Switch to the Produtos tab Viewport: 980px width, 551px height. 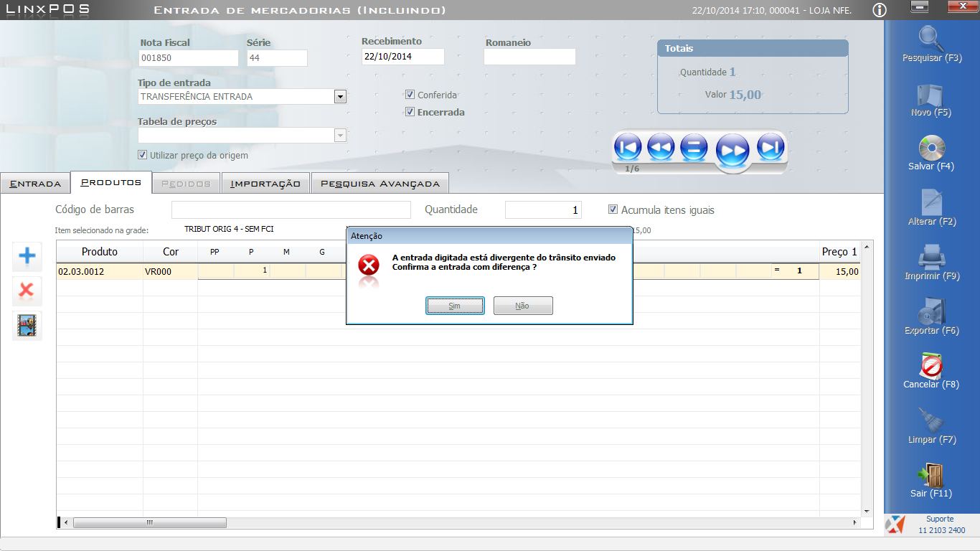111,182
